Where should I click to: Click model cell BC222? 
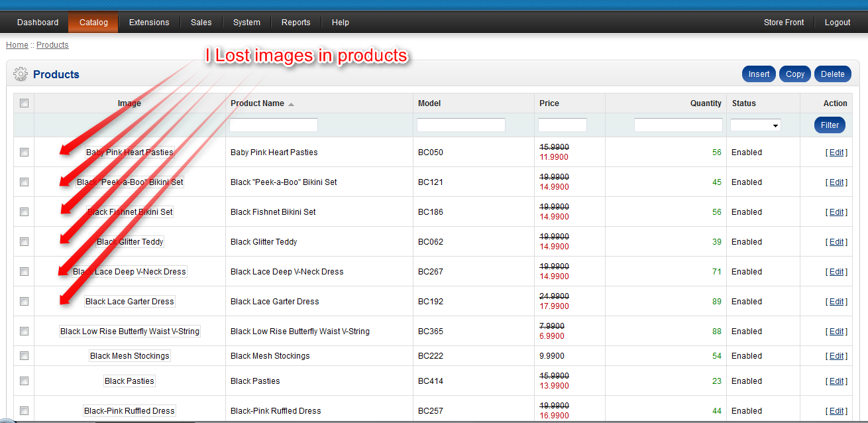(431, 356)
